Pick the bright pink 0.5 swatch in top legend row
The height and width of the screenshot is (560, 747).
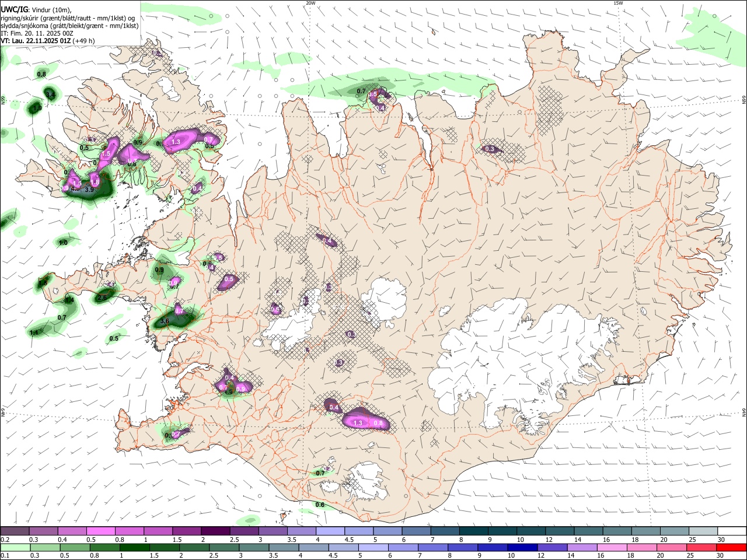pyautogui.click(x=100, y=531)
